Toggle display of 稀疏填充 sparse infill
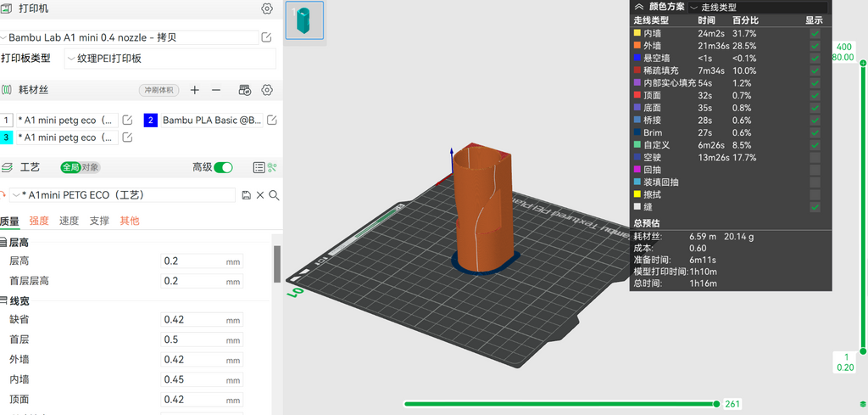868x415 pixels. pos(815,70)
